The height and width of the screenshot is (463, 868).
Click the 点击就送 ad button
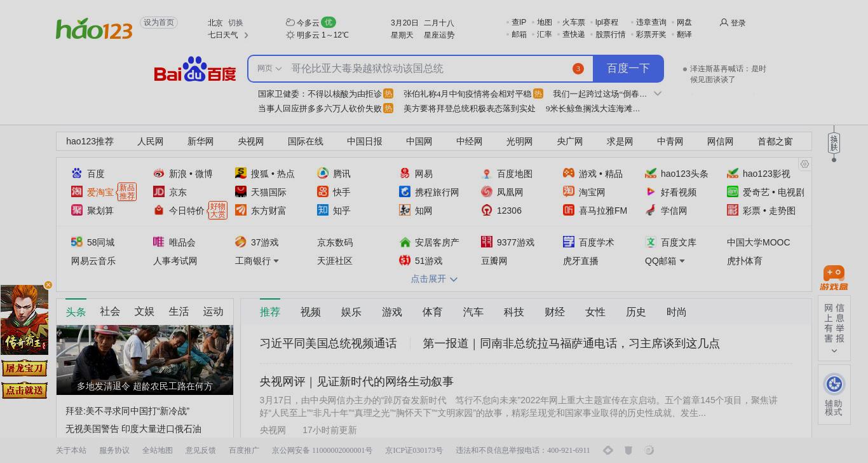[x=24, y=390]
